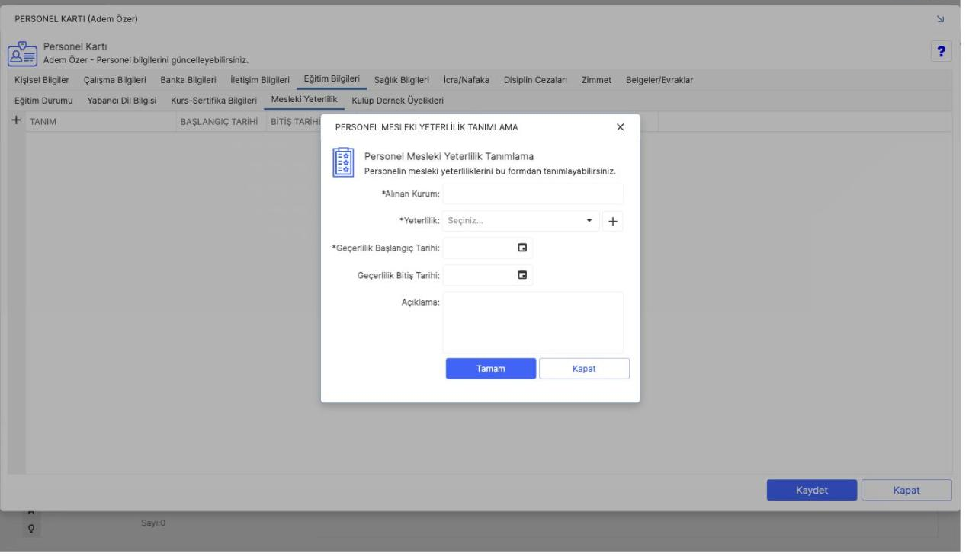Open the Yabancı Dil Bilgisi sub-tab
This screenshot has height=560, width=969.
122,101
